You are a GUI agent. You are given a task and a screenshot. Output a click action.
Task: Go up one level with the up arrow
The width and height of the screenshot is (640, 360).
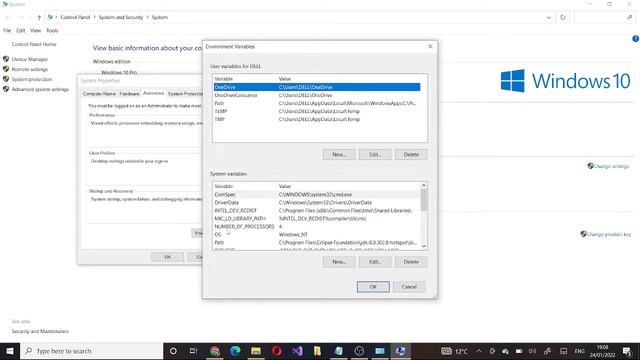(x=39, y=17)
